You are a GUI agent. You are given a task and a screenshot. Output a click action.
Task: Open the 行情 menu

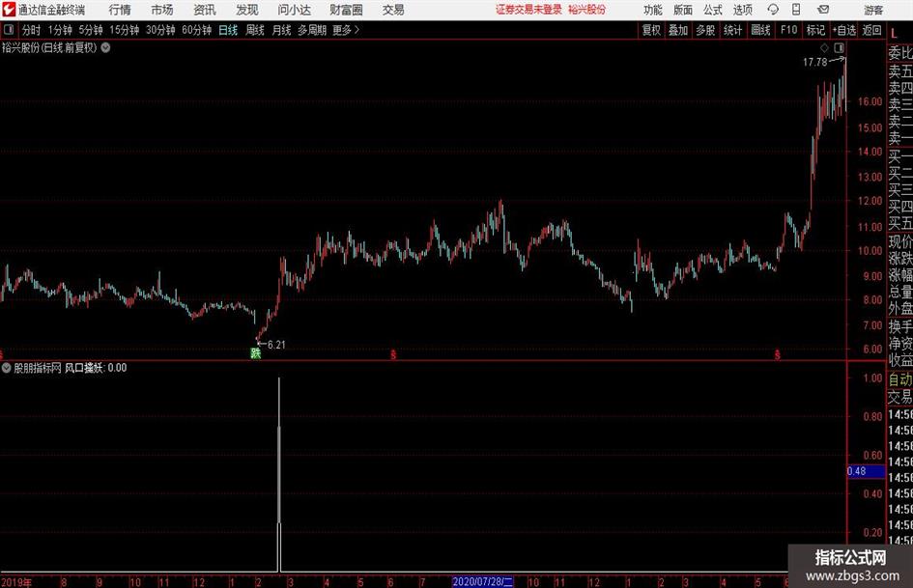point(120,10)
